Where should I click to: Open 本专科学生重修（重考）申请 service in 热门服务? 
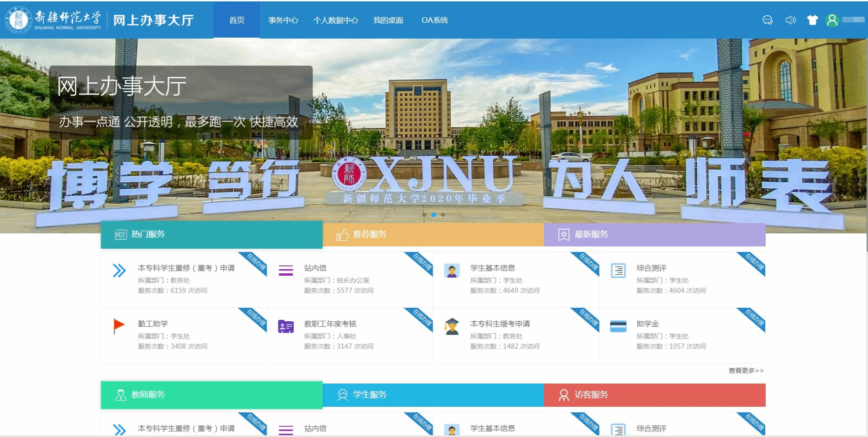click(186, 268)
